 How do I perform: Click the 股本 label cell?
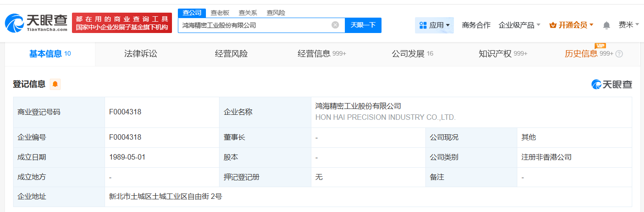[x=265, y=157]
